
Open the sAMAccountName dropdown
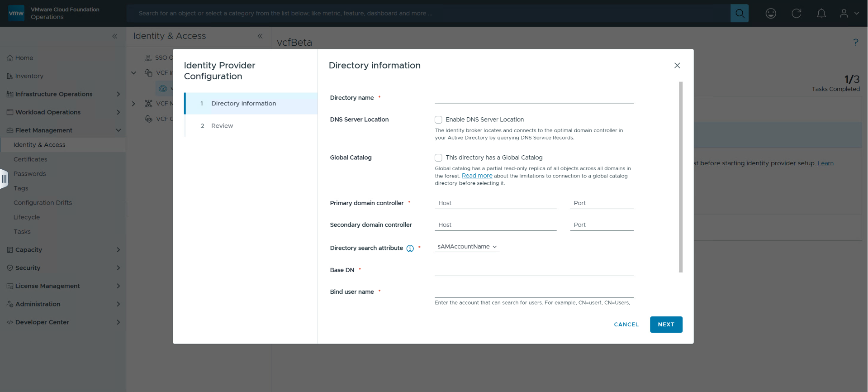point(467,247)
